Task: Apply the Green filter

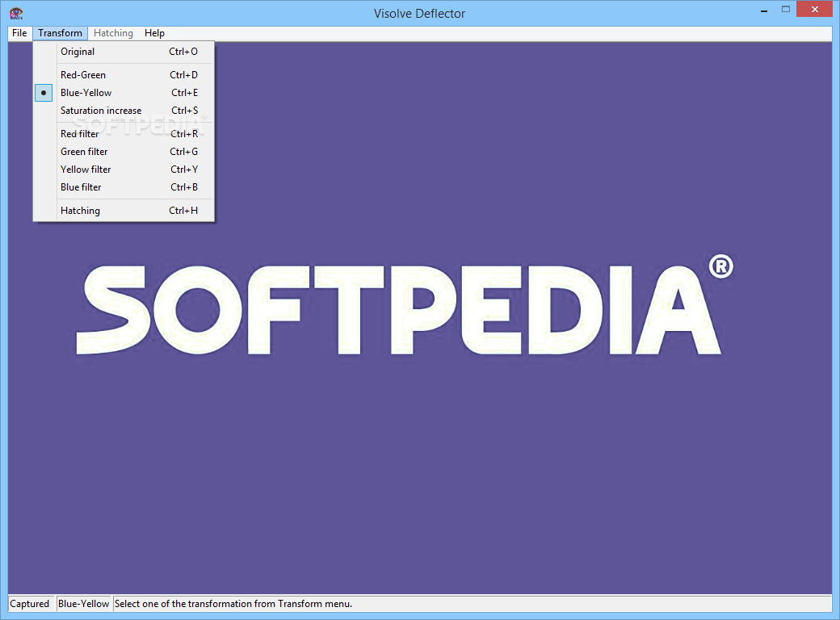Action: tap(124, 152)
